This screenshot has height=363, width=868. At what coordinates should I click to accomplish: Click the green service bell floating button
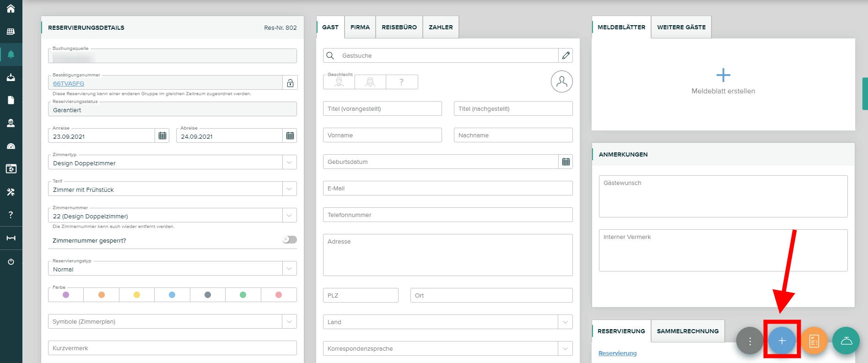[846, 341]
